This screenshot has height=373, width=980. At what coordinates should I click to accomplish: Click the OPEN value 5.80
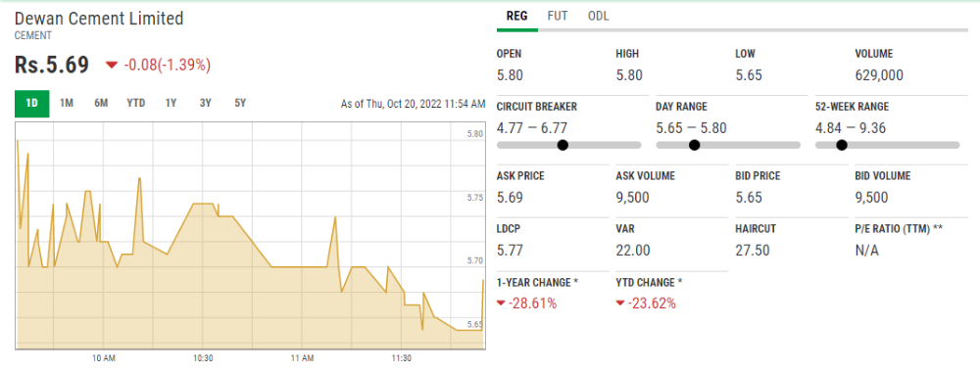(x=510, y=76)
